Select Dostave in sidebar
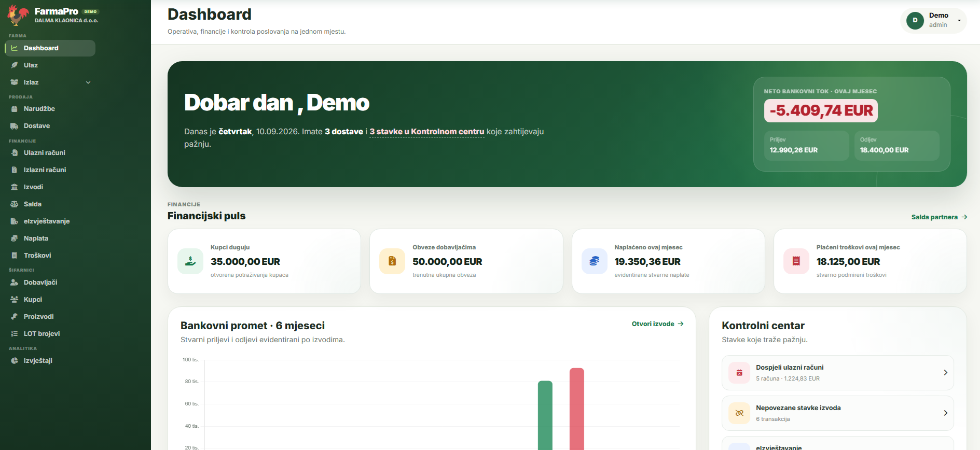980x450 pixels. pyautogui.click(x=50, y=126)
